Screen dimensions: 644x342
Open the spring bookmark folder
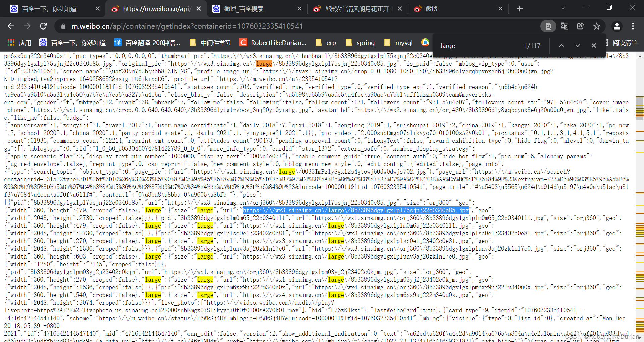coord(360,43)
